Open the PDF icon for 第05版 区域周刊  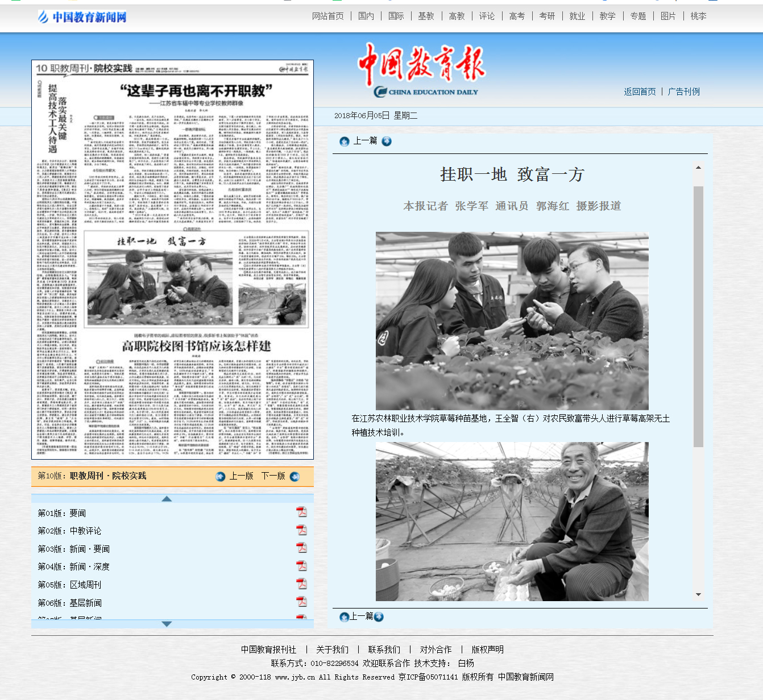(x=301, y=584)
